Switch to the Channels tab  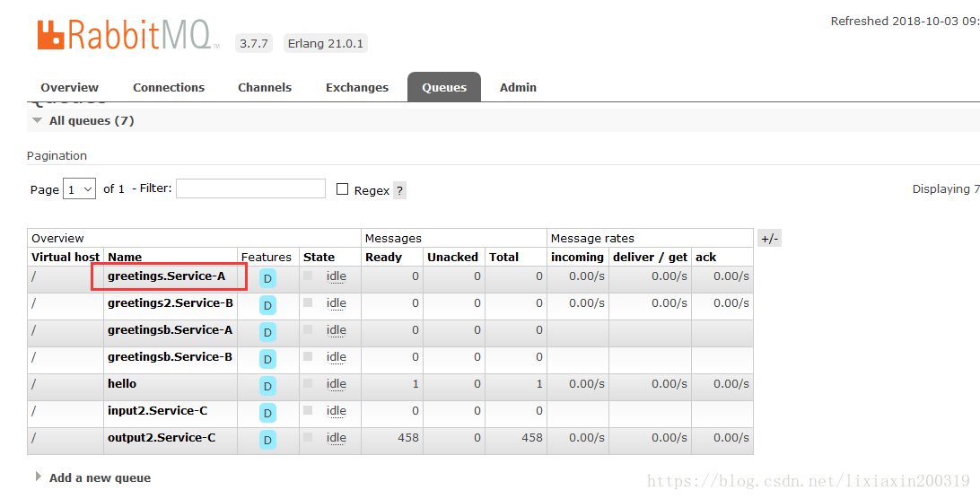(265, 88)
